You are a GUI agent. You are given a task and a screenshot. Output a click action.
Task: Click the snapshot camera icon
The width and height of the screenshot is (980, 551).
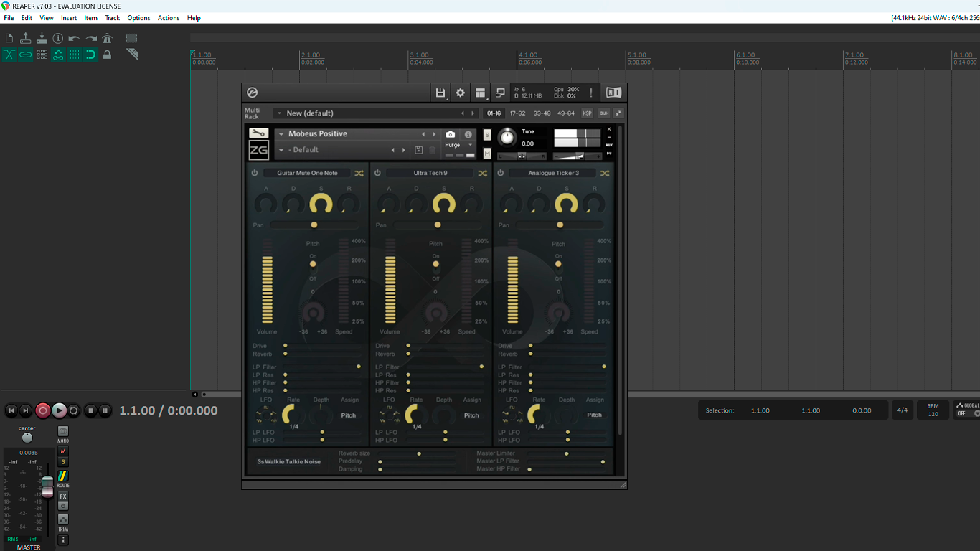(x=451, y=134)
